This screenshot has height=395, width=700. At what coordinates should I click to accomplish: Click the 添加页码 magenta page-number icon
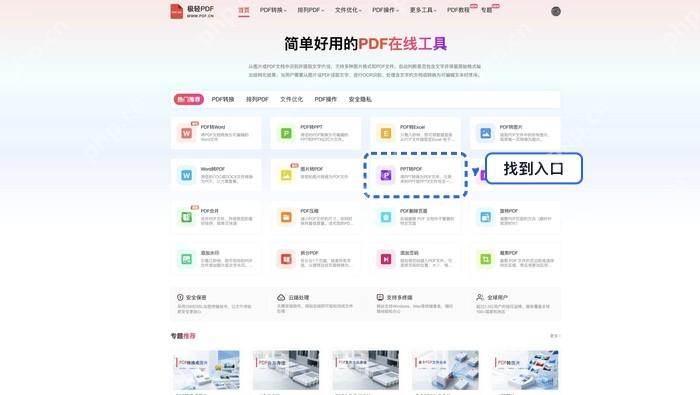[x=386, y=259]
